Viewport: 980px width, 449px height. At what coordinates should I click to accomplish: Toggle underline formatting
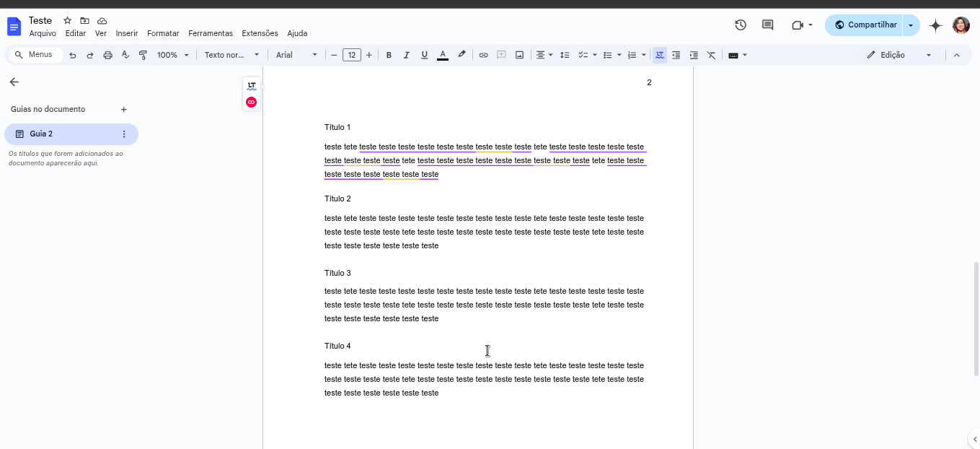424,54
